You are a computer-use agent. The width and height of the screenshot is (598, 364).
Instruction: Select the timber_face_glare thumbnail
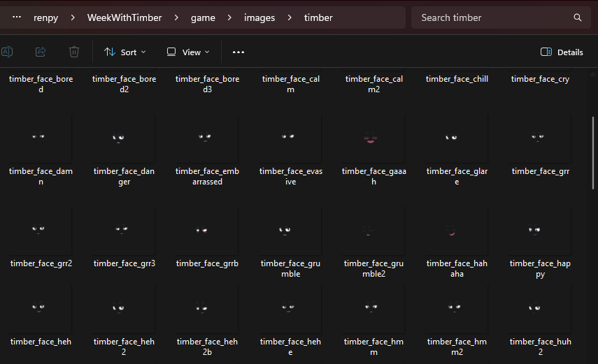pyautogui.click(x=457, y=139)
